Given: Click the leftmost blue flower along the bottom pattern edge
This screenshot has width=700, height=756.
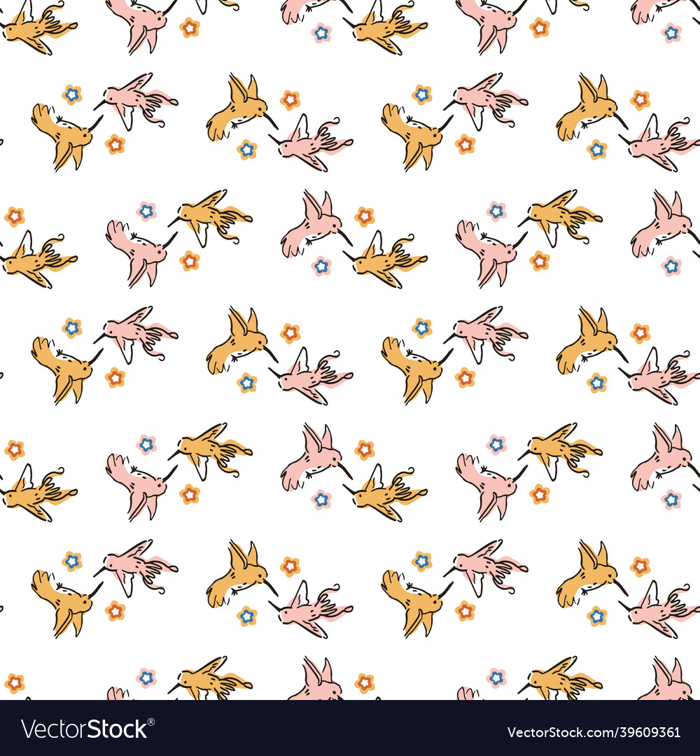Looking at the screenshot, I should pos(146,678).
